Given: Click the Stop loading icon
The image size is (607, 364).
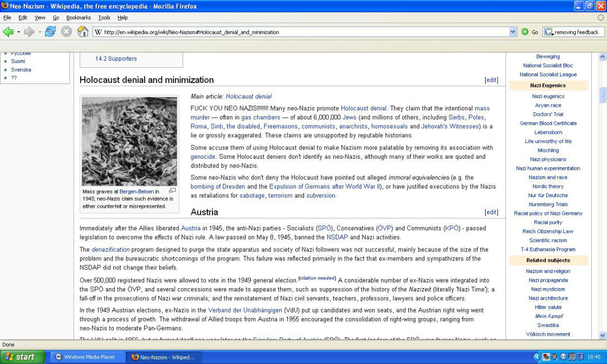Looking at the screenshot, I should coord(66,31).
